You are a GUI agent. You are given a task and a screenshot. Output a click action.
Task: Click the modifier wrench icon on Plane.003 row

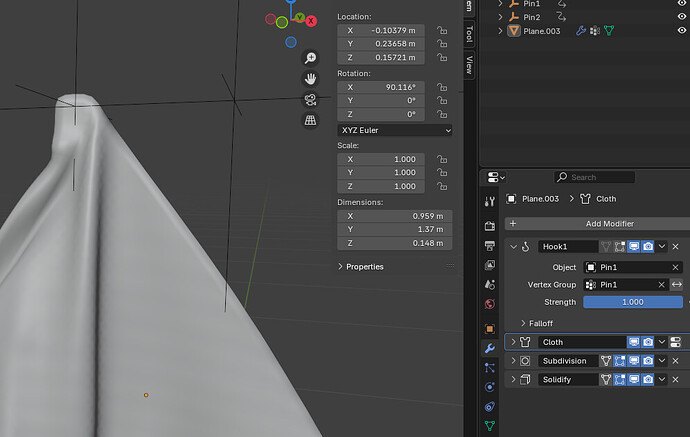pos(581,30)
